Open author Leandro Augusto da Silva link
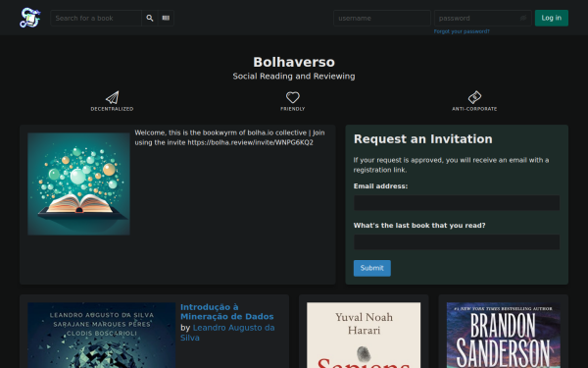The image size is (588, 368). (227, 333)
